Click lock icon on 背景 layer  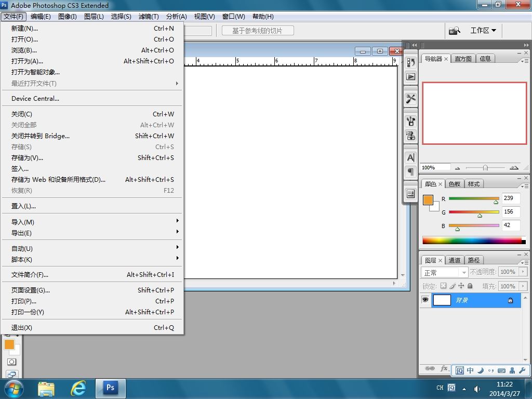(510, 300)
